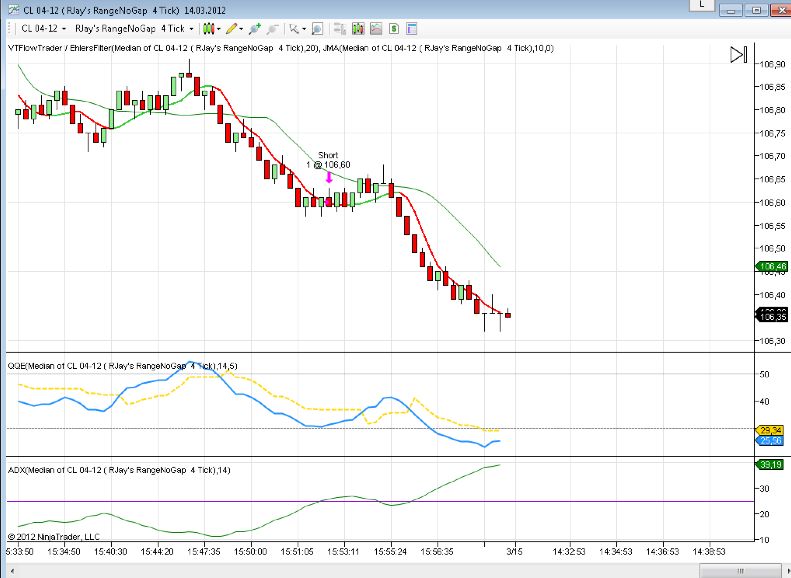This screenshot has height=578, width=791.
Task: Click the magnifier-over-window data box icon
Action: coord(317,29)
